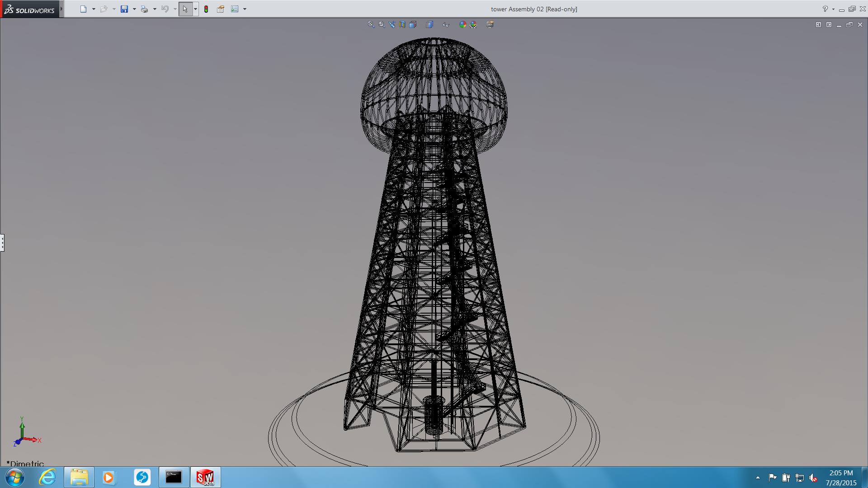The image size is (868, 488).
Task: Click the Zoom to Fit icon
Action: pyautogui.click(x=371, y=25)
